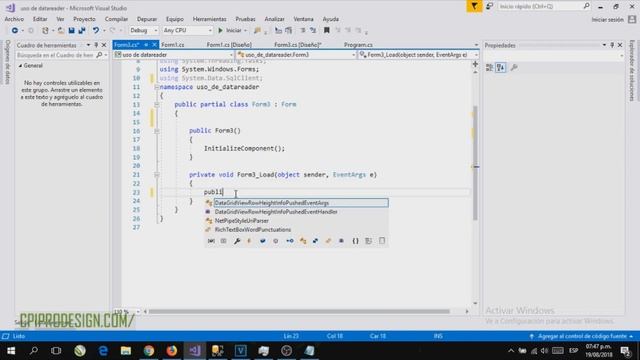Open the Iniciar start dropdown arrow

pos(245,31)
